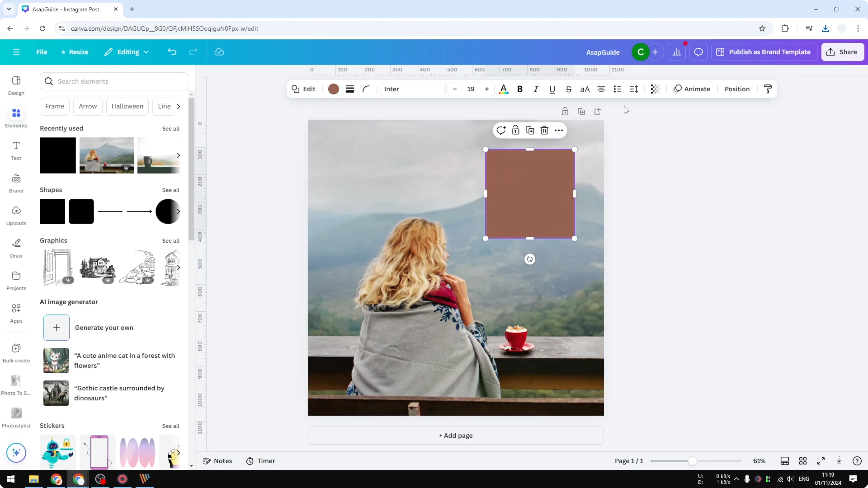868x488 pixels.
Task: Toggle strikethrough formatting
Action: 568,89
